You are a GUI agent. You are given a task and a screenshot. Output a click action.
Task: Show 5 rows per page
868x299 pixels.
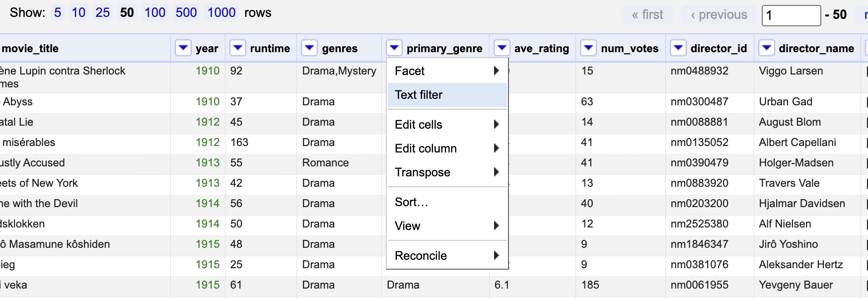click(x=58, y=13)
